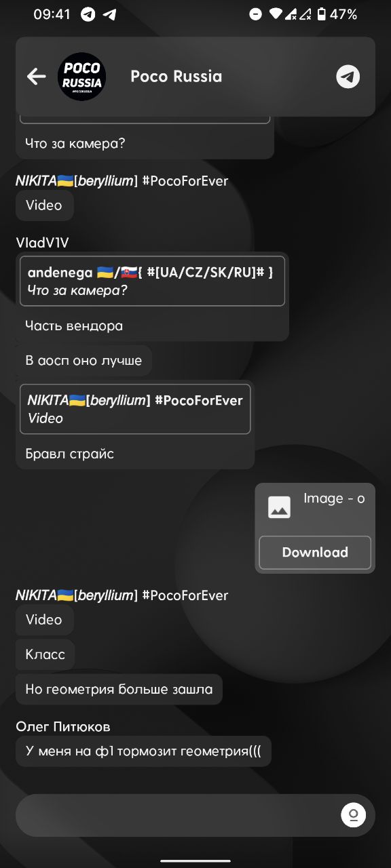This screenshot has width=391, height=868.
Task: Tap the quoted NIKITA Video reply preview
Action: point(135,410)
